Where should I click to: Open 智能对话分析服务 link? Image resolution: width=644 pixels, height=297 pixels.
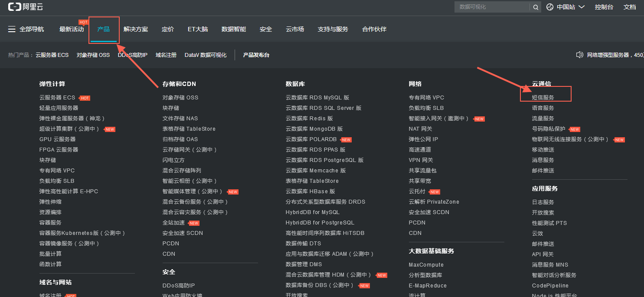(554, 275)
